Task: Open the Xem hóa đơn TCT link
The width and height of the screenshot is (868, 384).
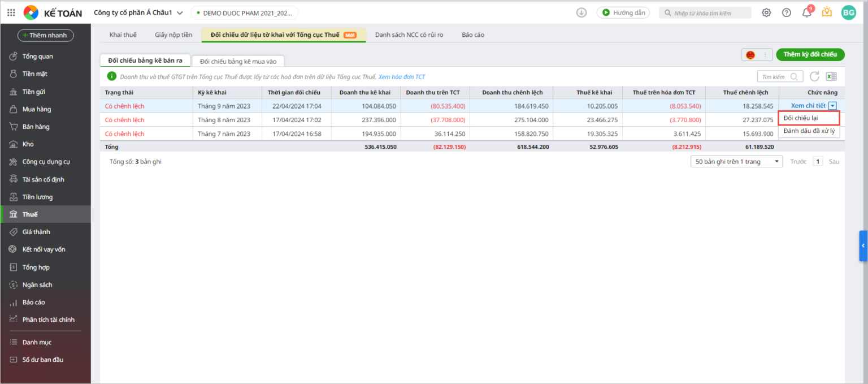Action: [401, 77]
